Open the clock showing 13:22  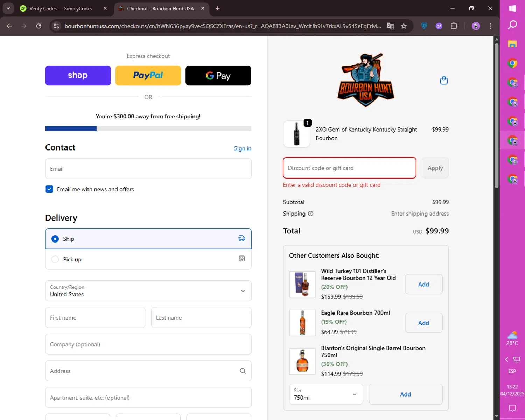tap(512, 390)
